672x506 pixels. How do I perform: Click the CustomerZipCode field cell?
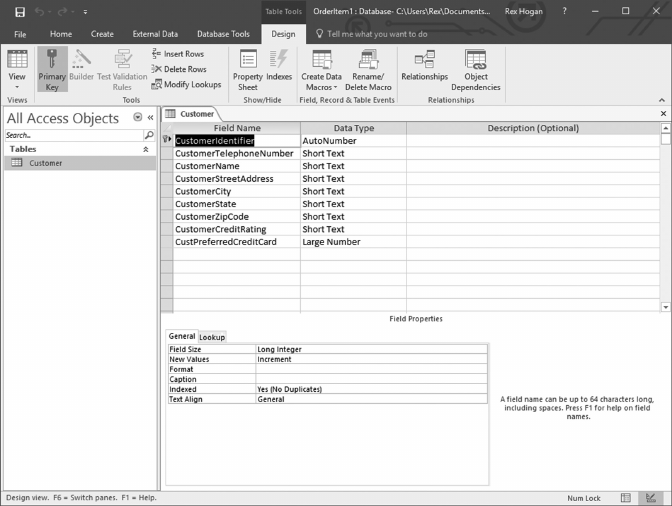click(237, 216)
